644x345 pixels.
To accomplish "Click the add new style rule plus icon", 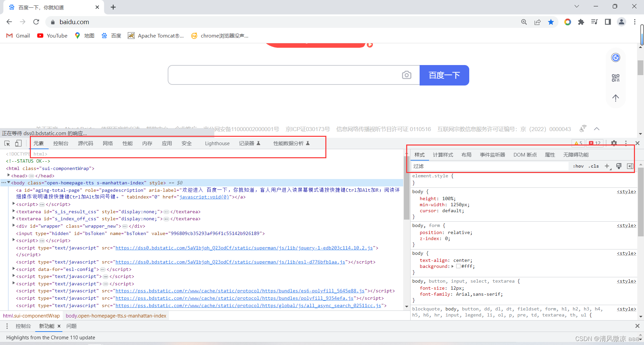I will [607, 166].
